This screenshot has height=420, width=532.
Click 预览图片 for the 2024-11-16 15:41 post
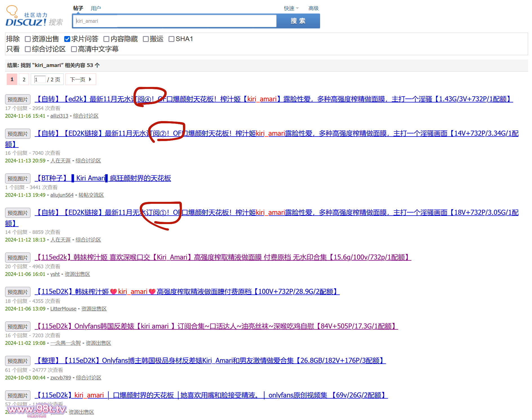point(17,99)
